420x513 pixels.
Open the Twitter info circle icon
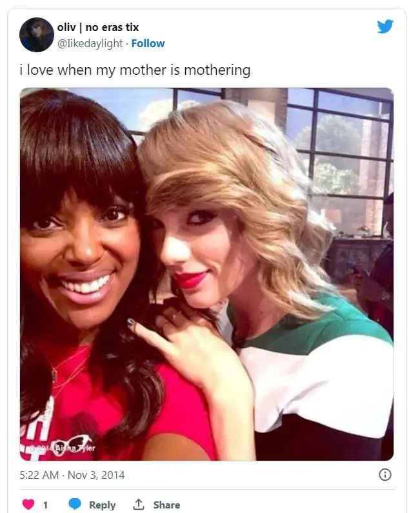385,474
